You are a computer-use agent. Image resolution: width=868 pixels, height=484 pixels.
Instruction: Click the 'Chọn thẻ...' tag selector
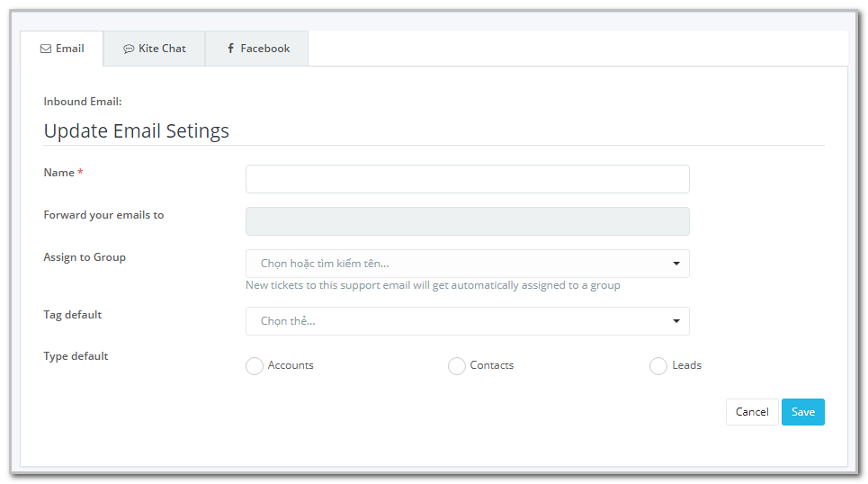click(x=467, y=321)
